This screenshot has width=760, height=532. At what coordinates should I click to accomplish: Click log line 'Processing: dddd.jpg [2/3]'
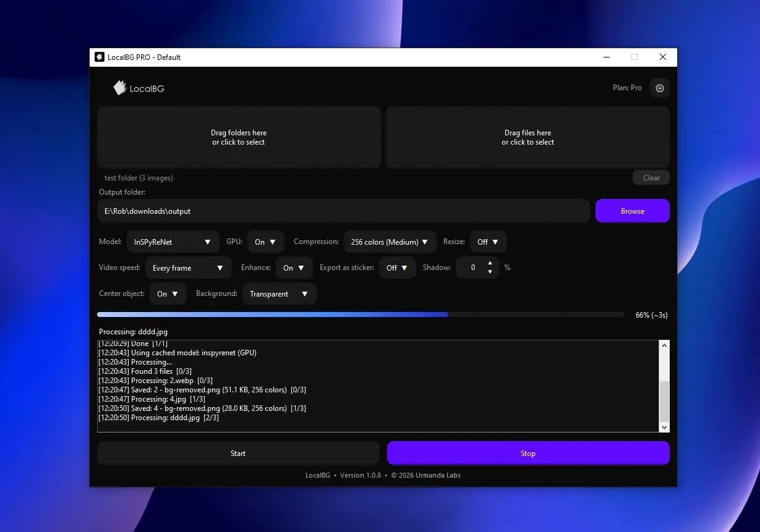click(158, 418)
